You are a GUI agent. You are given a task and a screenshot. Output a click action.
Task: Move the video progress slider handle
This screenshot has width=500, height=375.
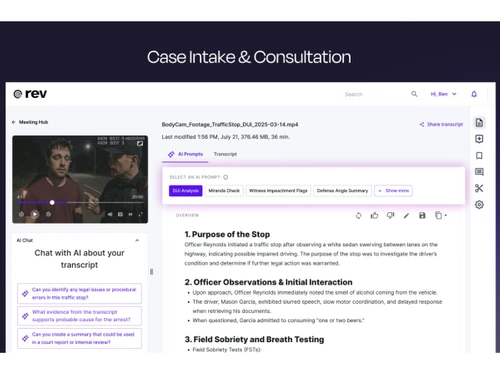click(x=52, y=202)
